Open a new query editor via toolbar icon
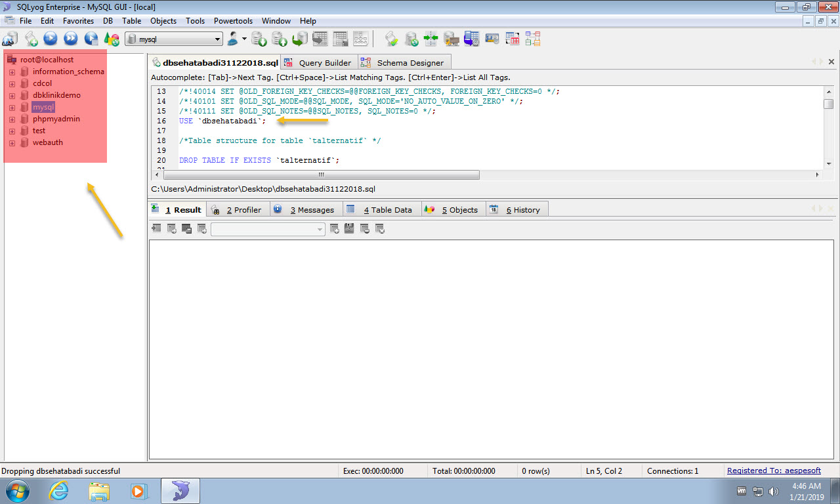 [31, 39]
